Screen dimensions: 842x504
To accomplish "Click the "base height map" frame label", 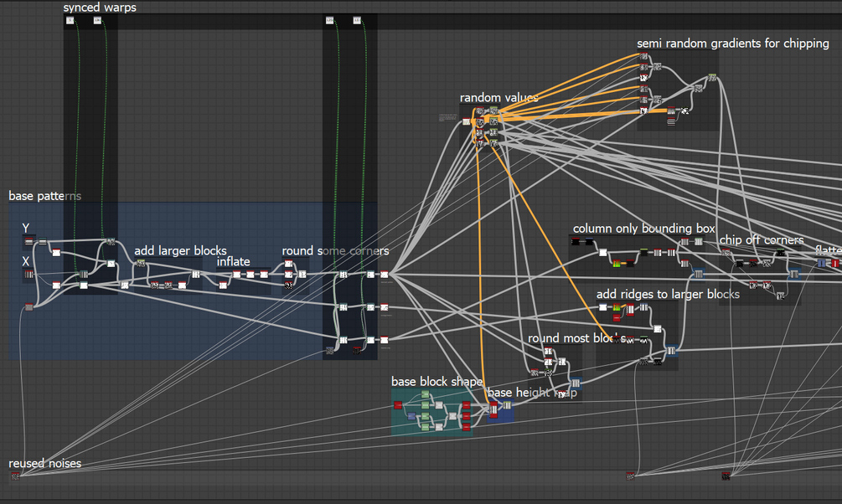I will [532, 393].
